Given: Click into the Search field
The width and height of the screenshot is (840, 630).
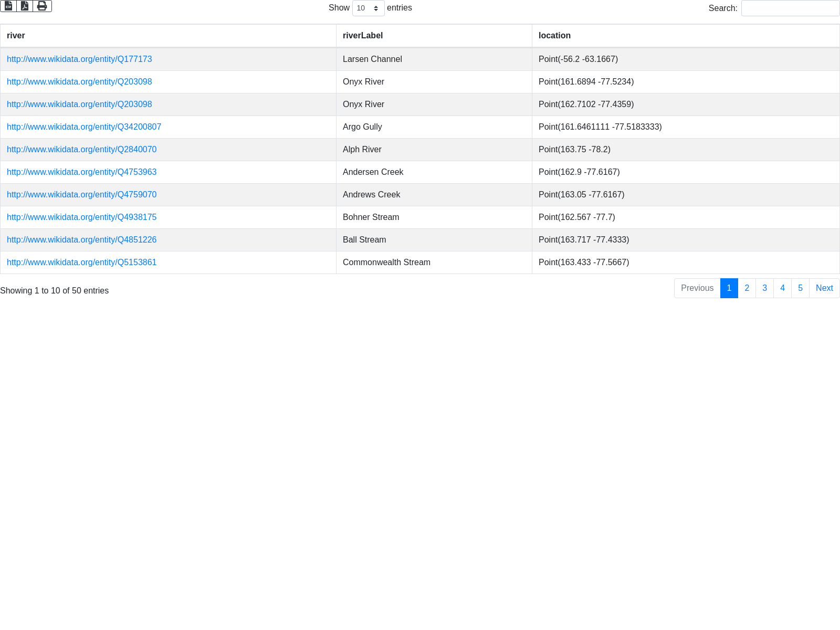Looking at the screenshot, I should pos(790,8).
